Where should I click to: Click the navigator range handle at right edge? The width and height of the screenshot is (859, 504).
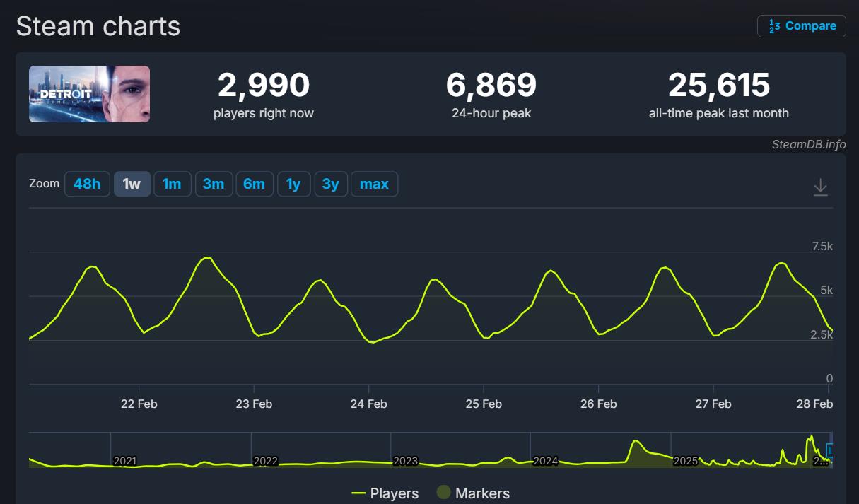(830, 450)
